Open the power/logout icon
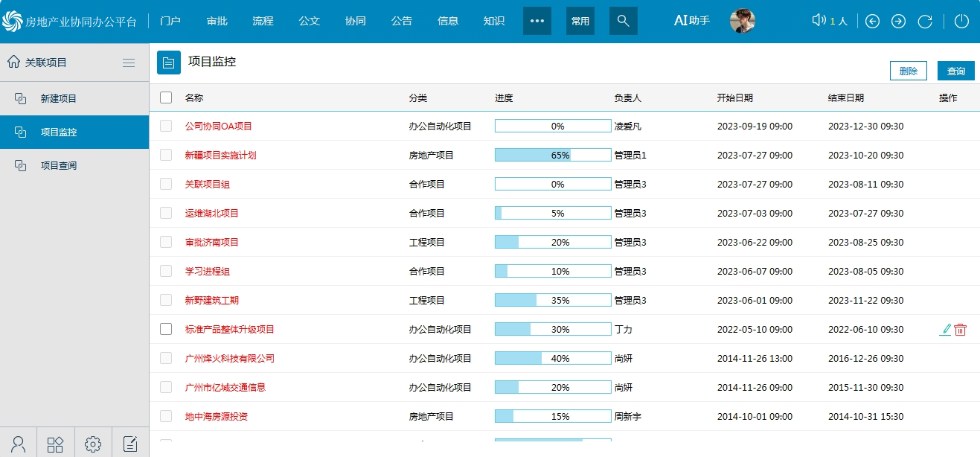 [x=961, y=21]
